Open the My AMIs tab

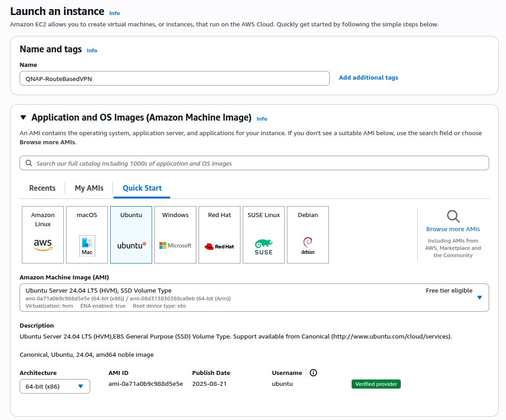pyautogui.click(x=89, y=188)
